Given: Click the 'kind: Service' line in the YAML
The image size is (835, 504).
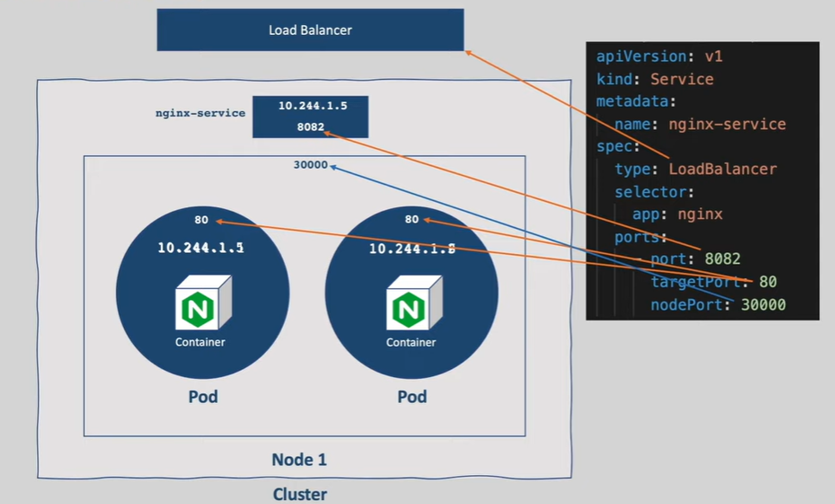Looking at the screenshot, I should pyautogui.click(x=654, y=78).
